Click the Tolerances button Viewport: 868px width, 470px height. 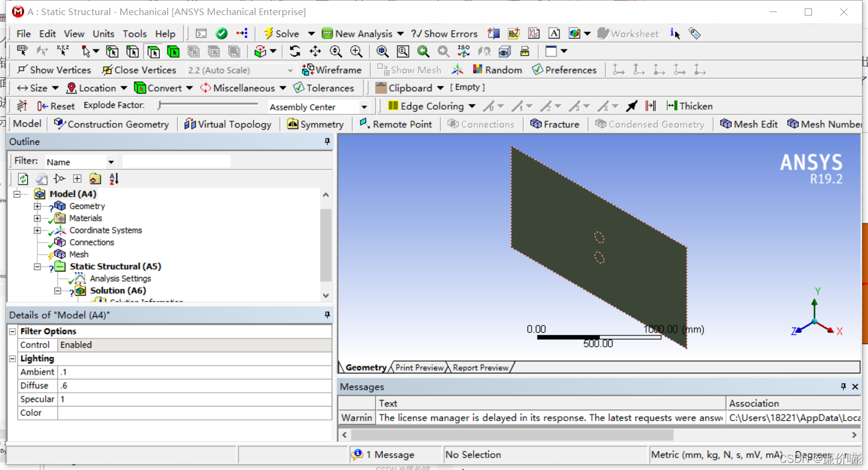[324, 88]
